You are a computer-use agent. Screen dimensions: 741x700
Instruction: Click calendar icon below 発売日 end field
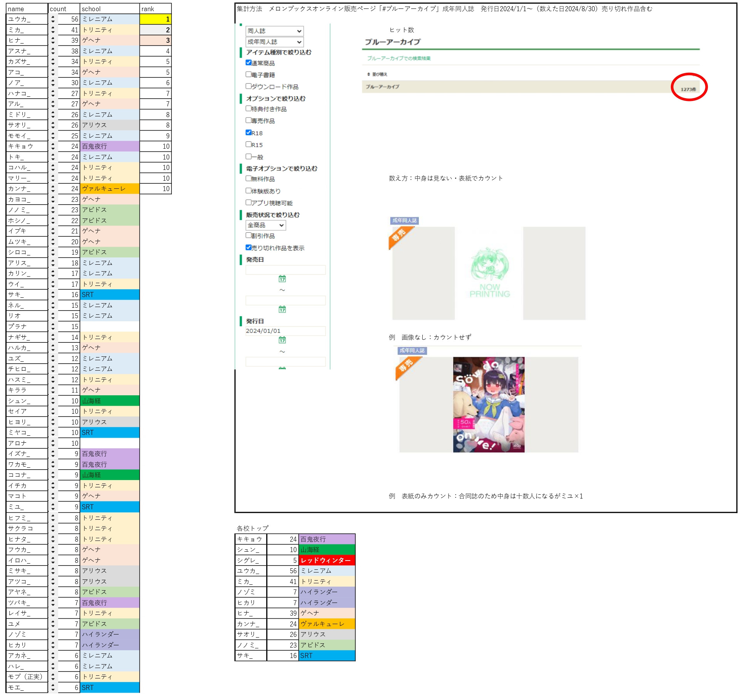pyautogui.click(x=282, y=309)
